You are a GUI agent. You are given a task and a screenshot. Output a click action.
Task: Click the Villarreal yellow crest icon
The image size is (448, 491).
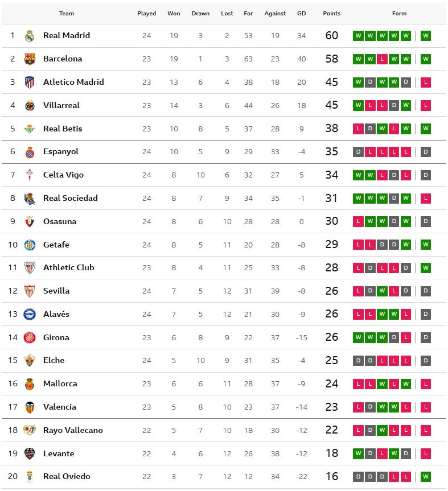pos(30,105)
